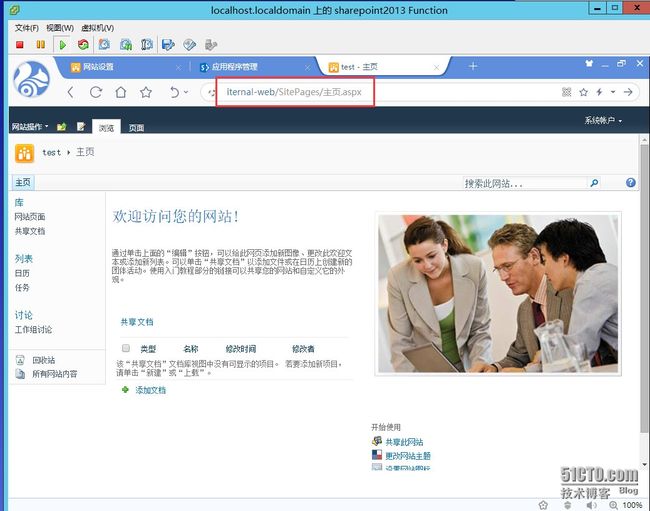Screen dimensions: 650x511
Task: Open the 视图(W) menu
Action: (60, 28)
